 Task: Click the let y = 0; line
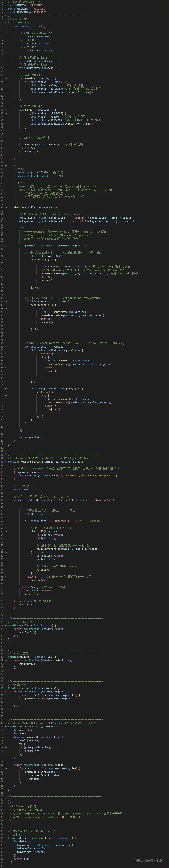(x=21, y=734)
